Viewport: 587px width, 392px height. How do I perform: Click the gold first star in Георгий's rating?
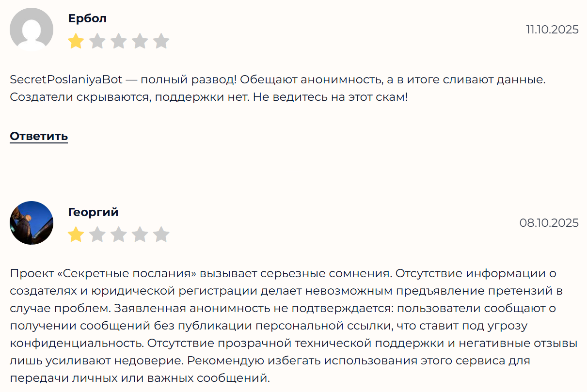[76, 235]
